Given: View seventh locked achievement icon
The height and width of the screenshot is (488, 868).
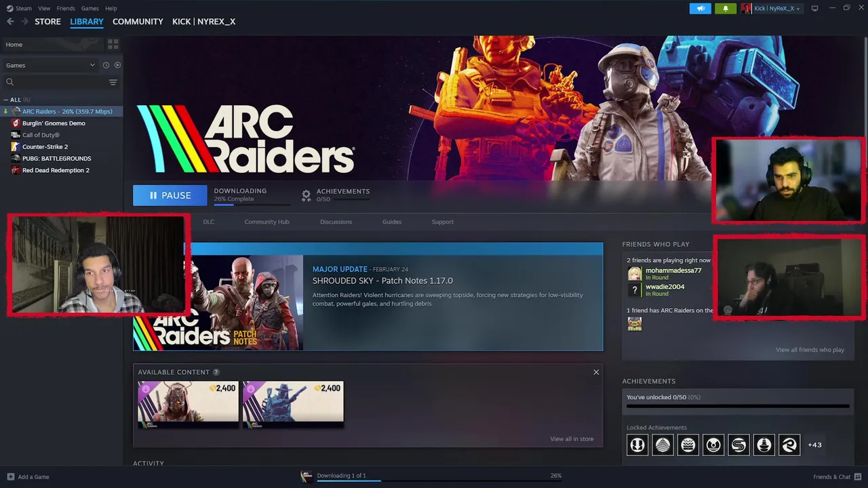Looking at the screenshot, I should [x=789, y=445].
